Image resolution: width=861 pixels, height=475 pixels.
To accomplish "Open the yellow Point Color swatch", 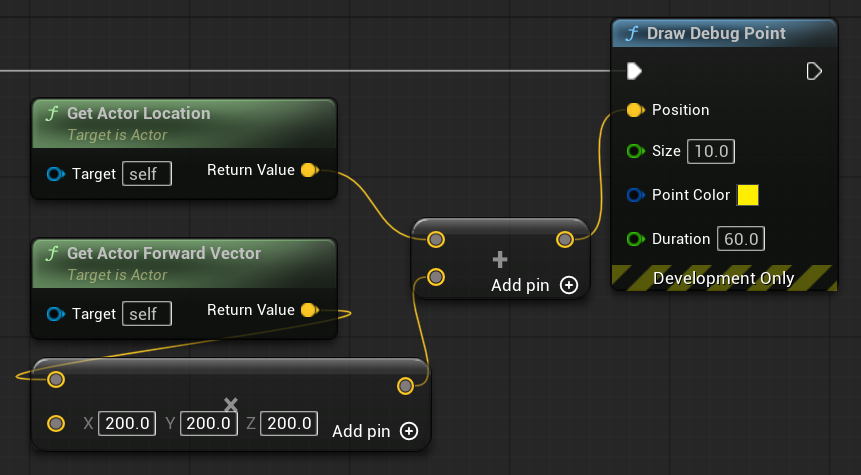I will click(747, 195).
